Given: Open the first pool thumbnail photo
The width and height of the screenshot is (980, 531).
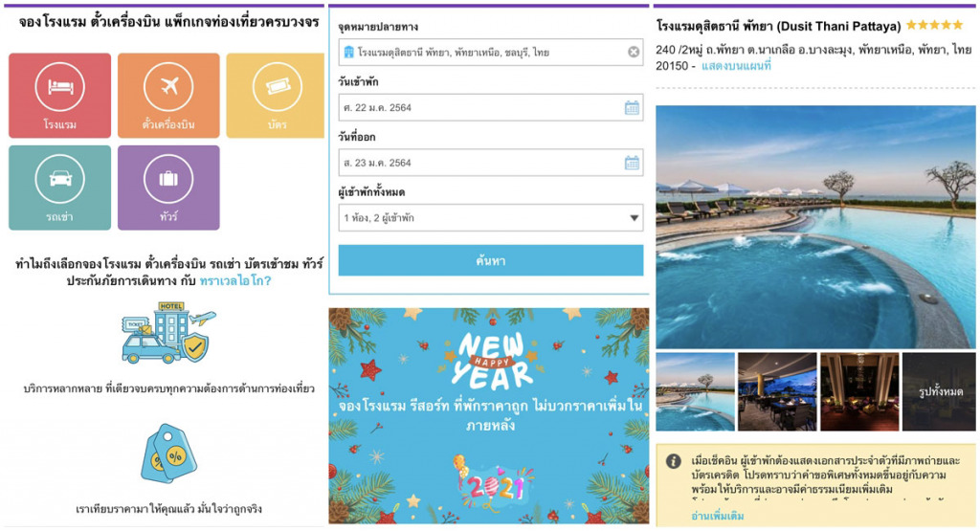Looking at the screenshot, I should click(x=695, y=391).
